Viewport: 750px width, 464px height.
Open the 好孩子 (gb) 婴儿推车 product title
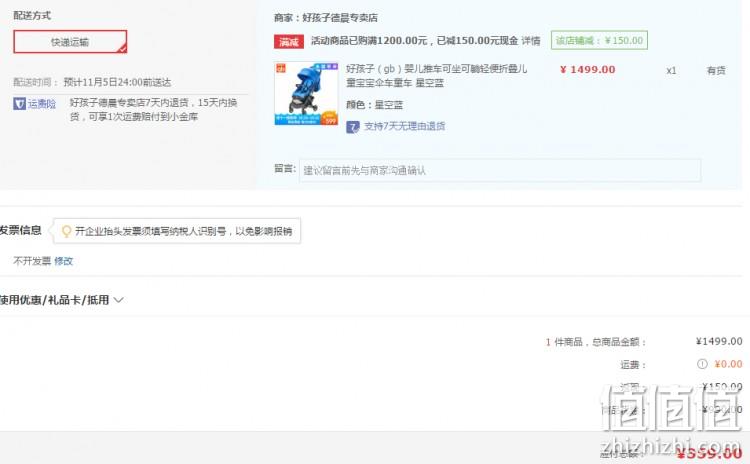point(436,76)
